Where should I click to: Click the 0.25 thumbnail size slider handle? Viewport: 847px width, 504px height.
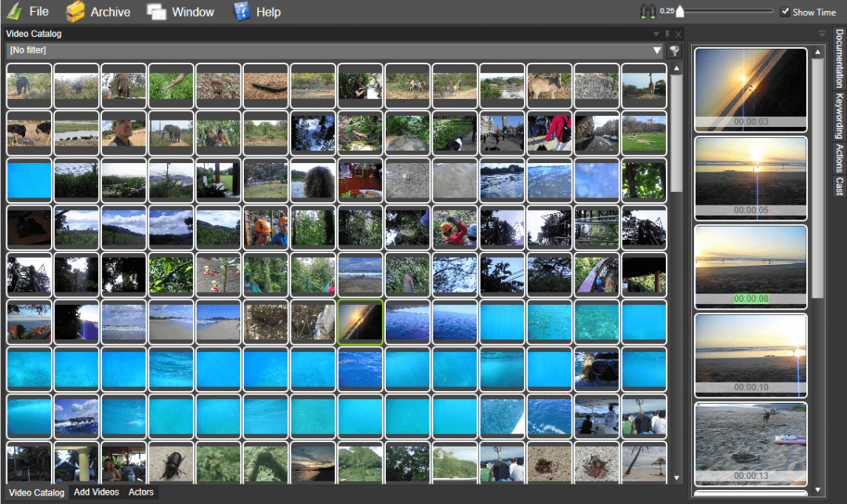point(678,11)
